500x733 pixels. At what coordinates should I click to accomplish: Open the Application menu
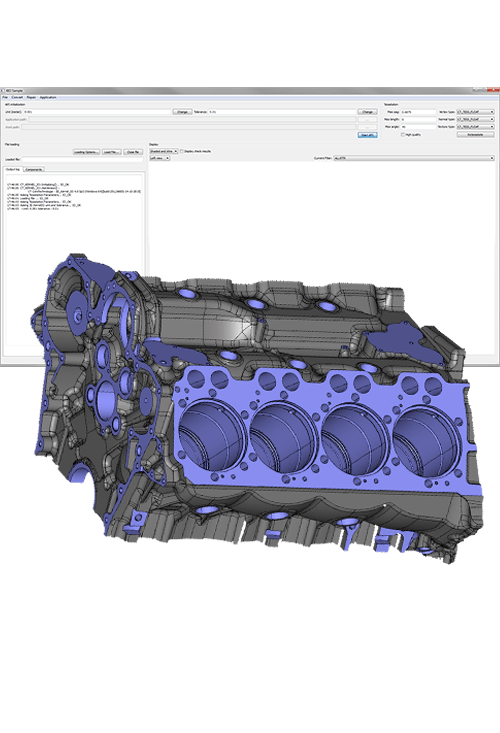48,97
